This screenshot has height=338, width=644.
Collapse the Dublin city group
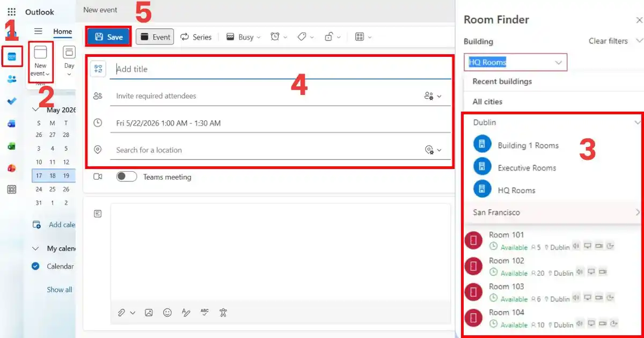point(638,122)
